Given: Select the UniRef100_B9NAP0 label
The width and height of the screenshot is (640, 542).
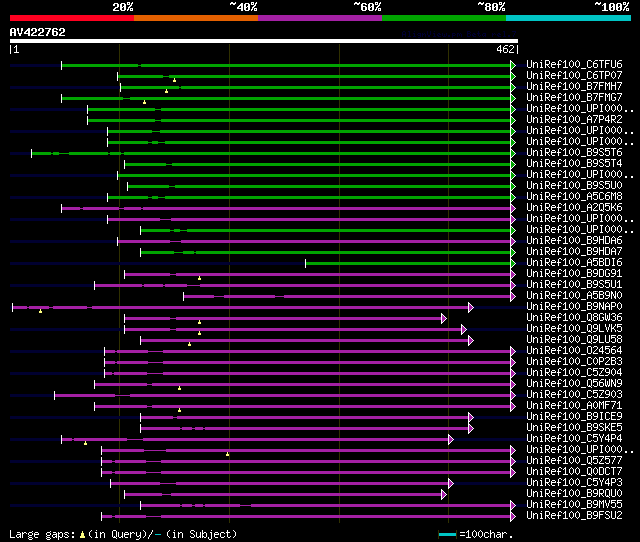Looking at the screenshot, I should (574, 307).
